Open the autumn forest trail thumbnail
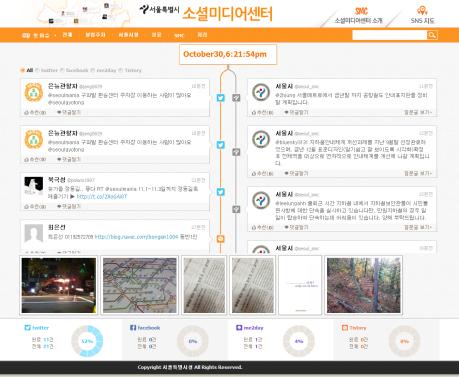 pos(364,285)
